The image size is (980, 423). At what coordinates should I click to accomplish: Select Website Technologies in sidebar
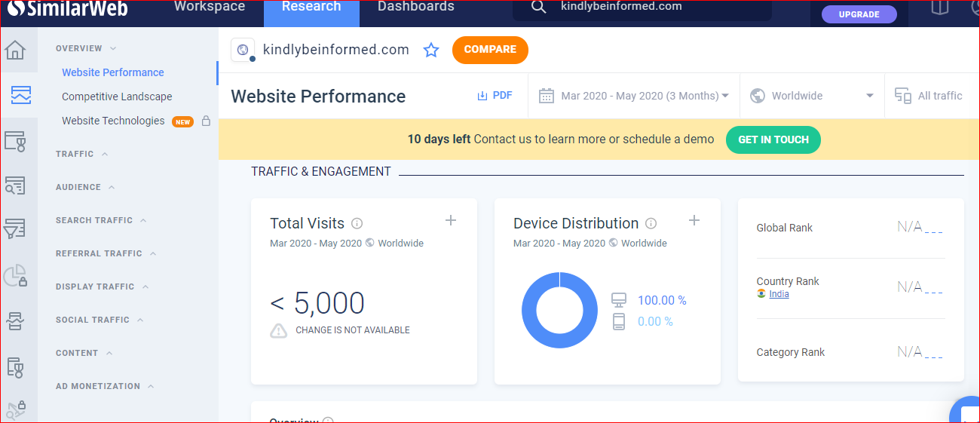[x=113, y=121]
